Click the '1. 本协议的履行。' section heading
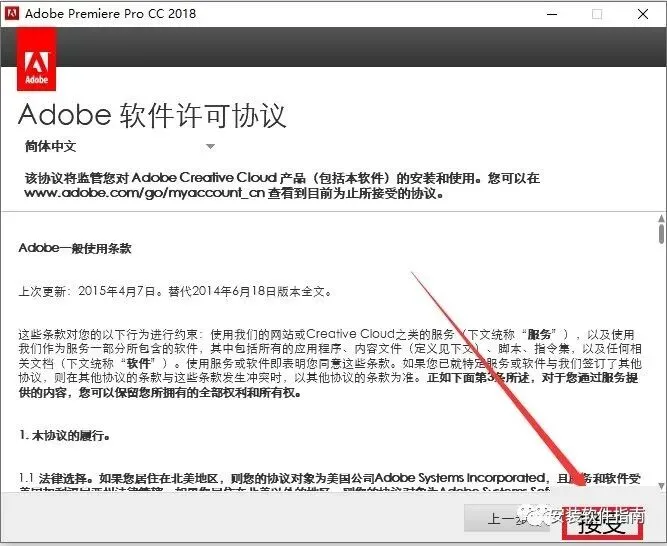 (65, 435)
